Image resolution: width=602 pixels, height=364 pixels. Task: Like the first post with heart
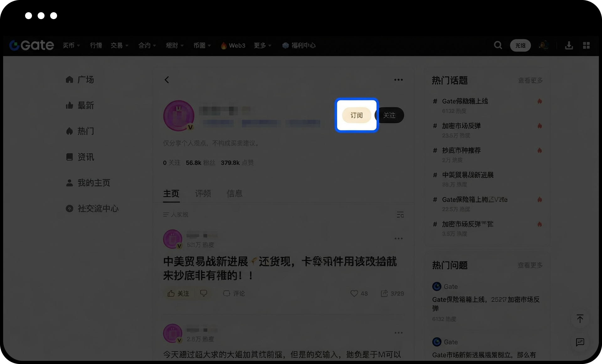(x=354, y=293)
